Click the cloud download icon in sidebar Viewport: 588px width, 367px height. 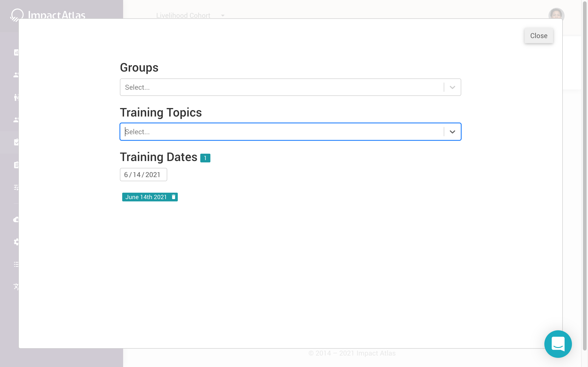pyautogui.click(x=16, y=220)
